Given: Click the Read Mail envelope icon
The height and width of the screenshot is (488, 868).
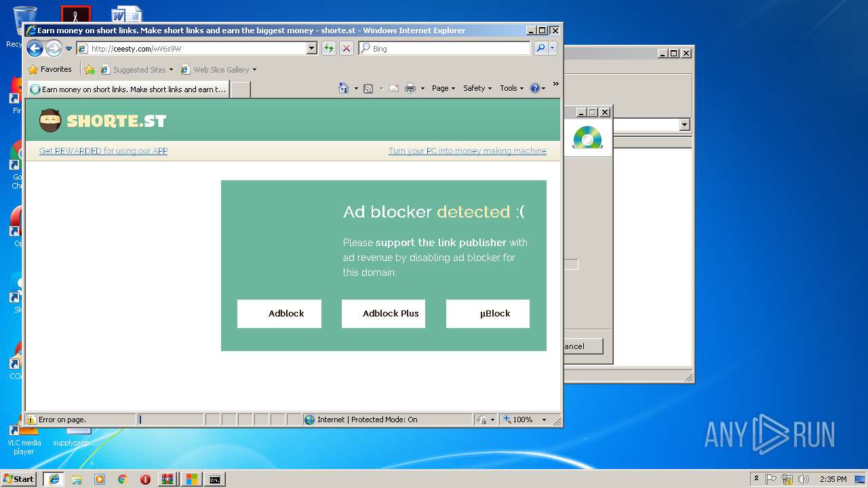Looking at the screenshot, I should click(393, 88).
